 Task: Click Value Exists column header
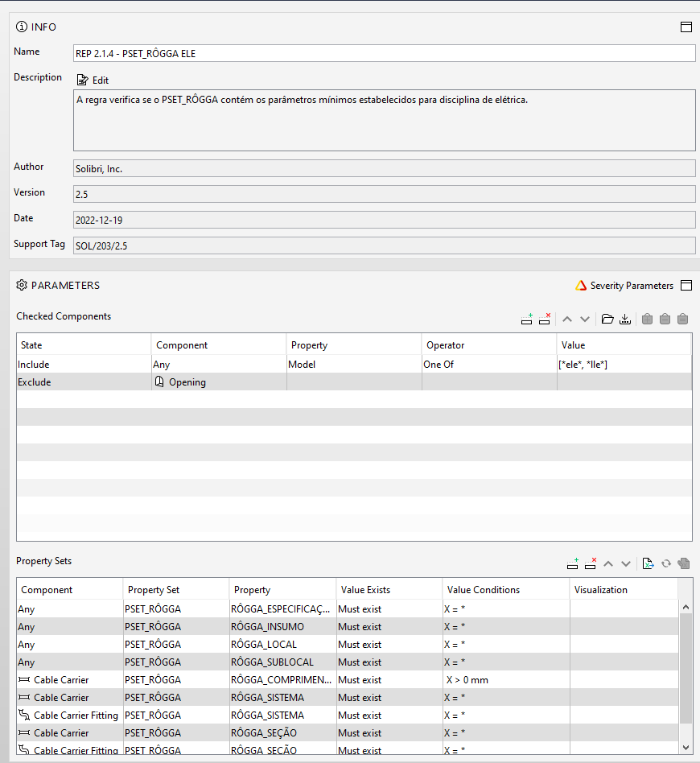point(389,590)
